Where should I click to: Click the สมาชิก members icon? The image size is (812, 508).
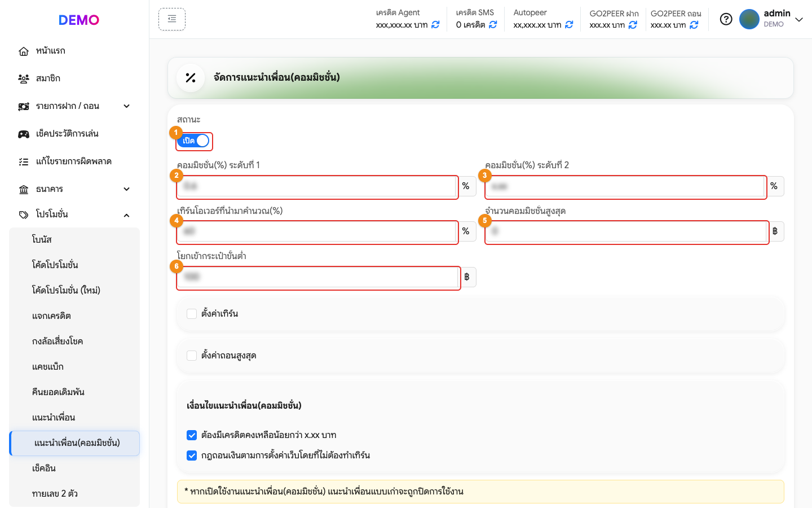coord(24,79)
